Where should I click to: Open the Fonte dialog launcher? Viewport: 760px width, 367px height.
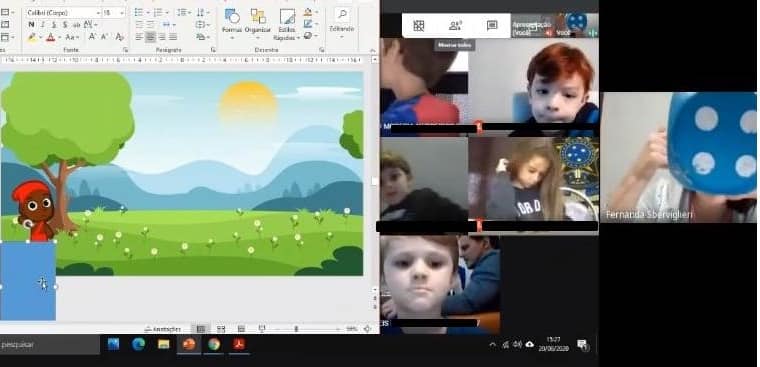126,49
